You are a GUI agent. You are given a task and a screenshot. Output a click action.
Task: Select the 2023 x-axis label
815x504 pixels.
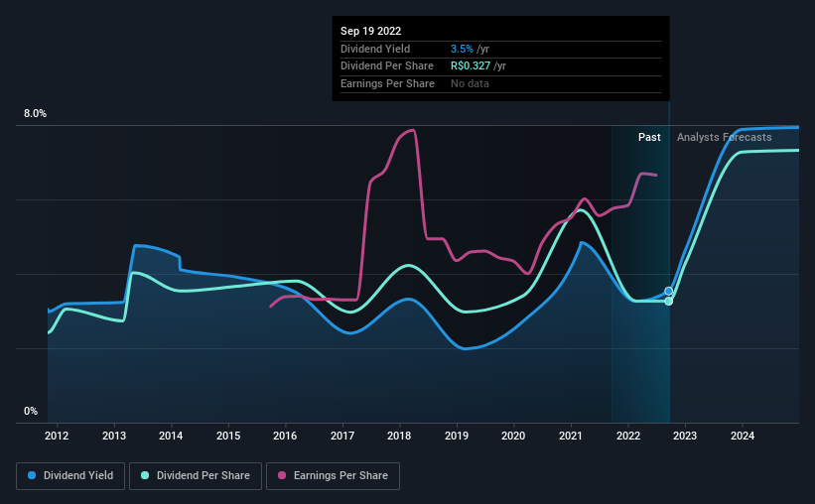point(685,436)
